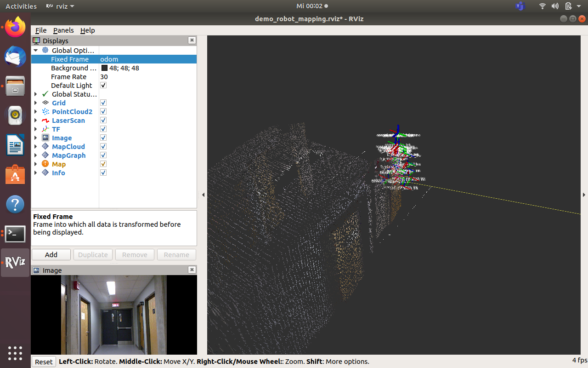Close the Displays panel with its X icon

[192, 40]
